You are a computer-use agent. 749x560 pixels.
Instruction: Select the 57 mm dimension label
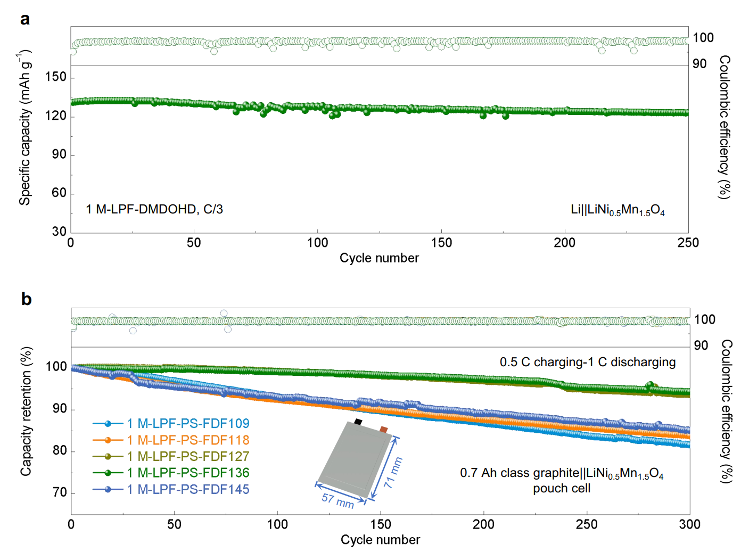[x=338, y=501]
